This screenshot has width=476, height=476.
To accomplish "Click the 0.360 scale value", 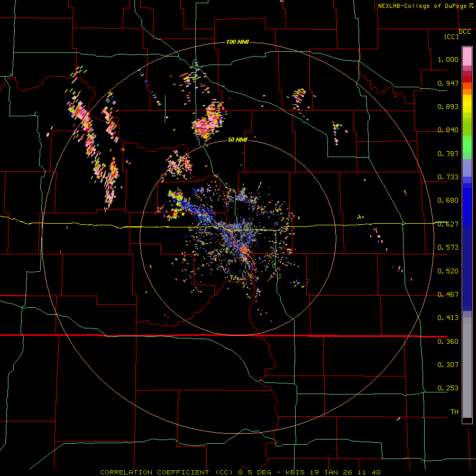I will coord(448,342).
